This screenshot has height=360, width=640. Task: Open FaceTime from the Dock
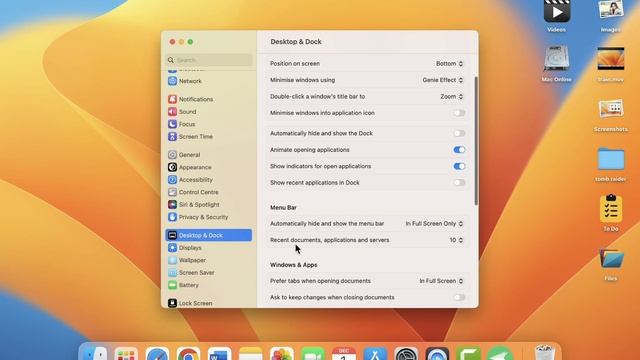coord(313,353)
